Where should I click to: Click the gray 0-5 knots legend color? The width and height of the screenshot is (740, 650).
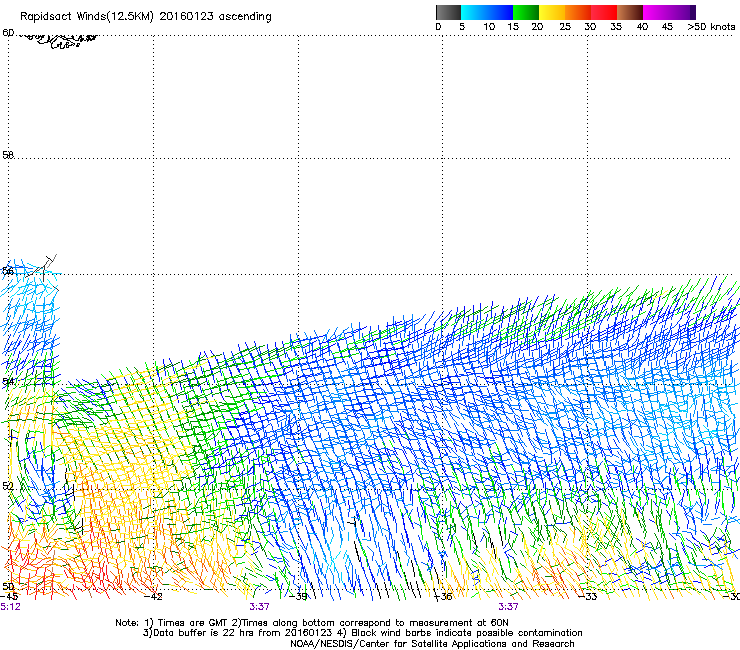click(448, 12)
